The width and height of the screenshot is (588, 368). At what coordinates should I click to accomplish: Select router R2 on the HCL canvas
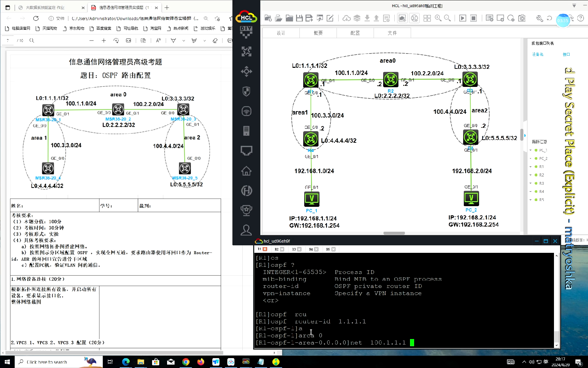[391, 79]
